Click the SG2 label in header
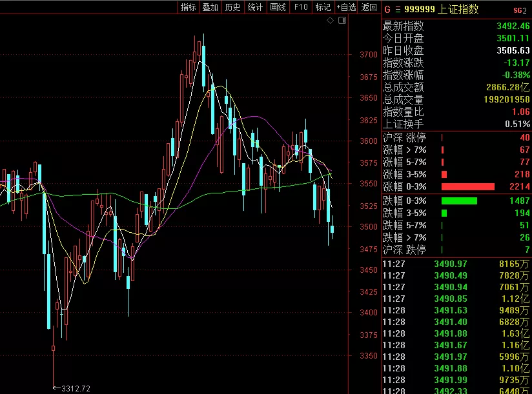 [520, 10]
